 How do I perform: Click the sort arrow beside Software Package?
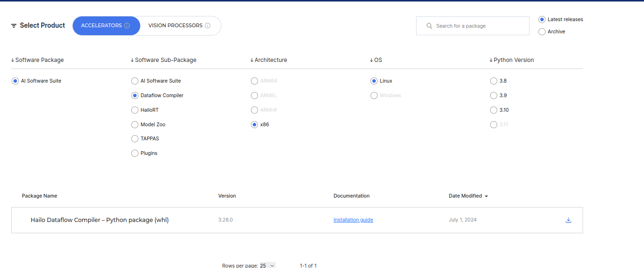click(13, 60)
